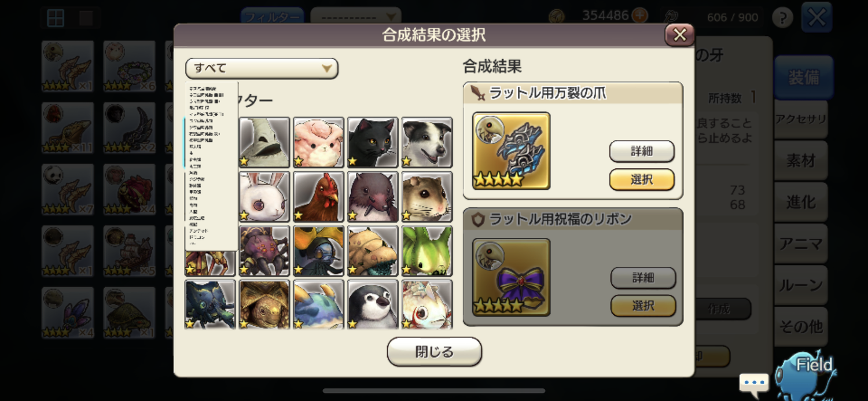This screenshot has width=868, height=401.
Task: Open the すべて filter dropdown
Action: coord(262,68)
